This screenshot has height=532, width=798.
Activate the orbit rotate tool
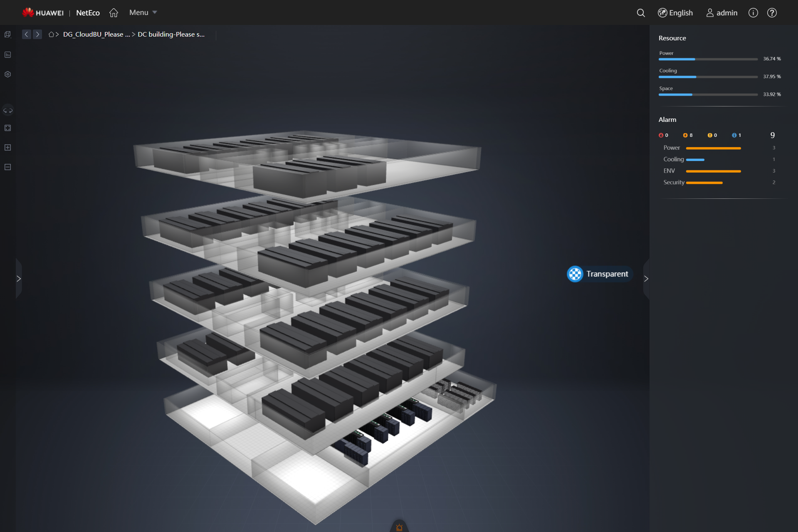(x=7, y=110)
